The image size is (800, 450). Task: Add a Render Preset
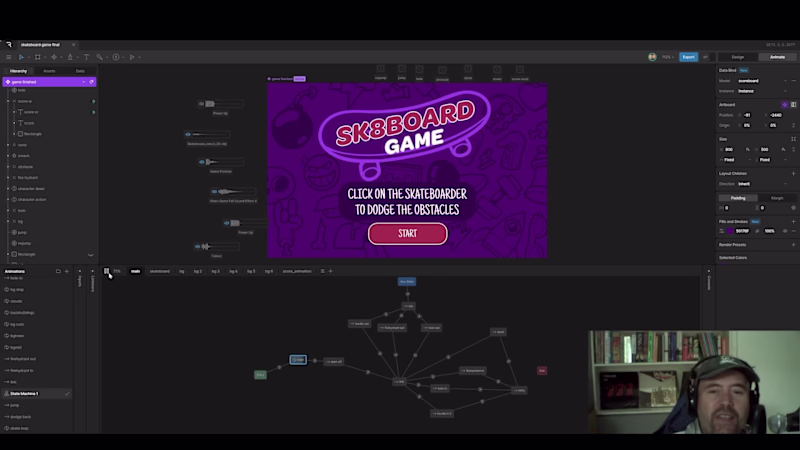(793, 245)
